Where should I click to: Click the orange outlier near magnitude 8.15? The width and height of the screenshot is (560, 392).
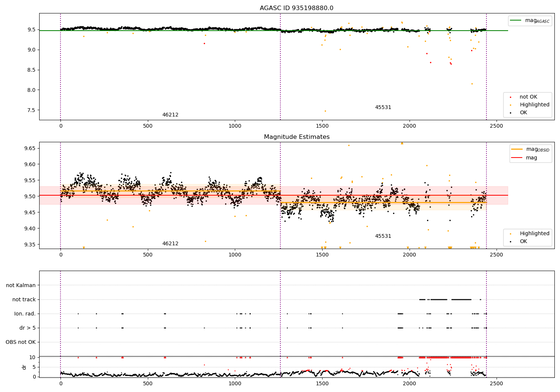pyautogui.click(x=472, y=84)
